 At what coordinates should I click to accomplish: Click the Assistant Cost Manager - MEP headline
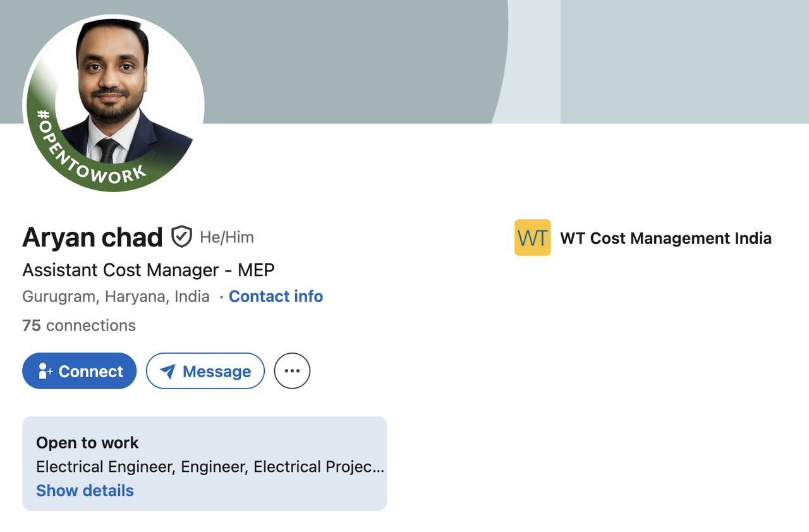point(149,270)
